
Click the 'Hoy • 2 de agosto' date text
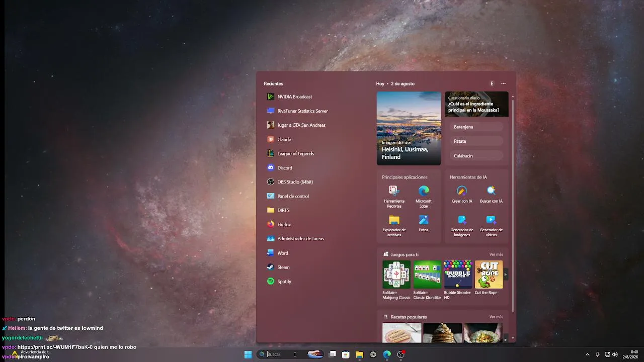tap(395, 83)
